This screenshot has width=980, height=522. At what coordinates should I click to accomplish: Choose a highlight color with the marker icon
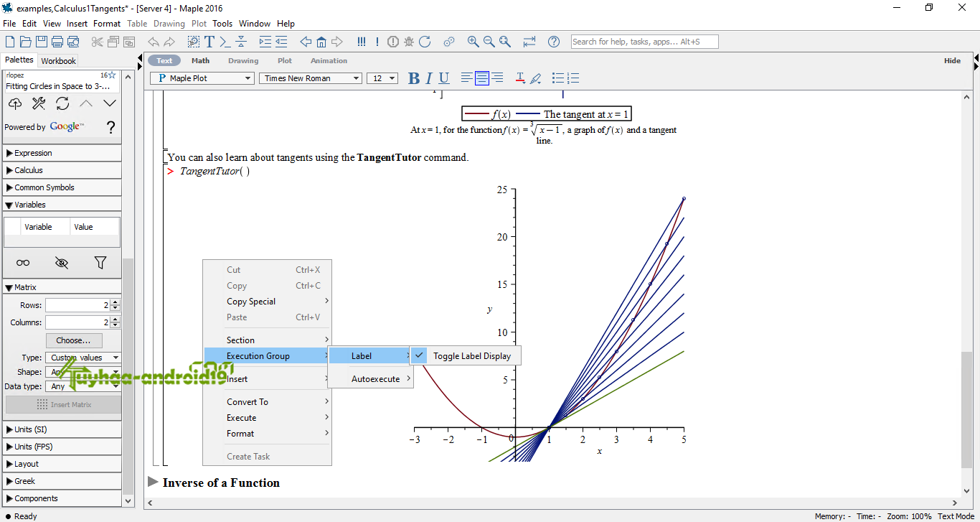coord(535,78)
